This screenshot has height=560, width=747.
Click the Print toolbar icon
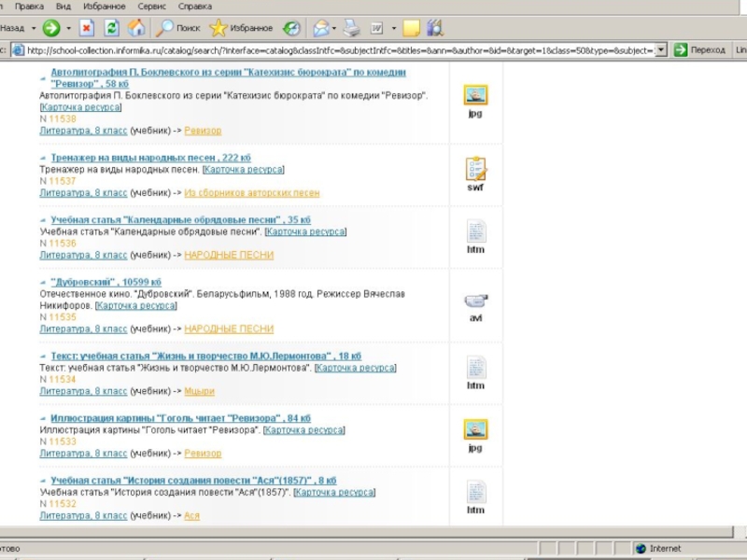tap(351, 28)
